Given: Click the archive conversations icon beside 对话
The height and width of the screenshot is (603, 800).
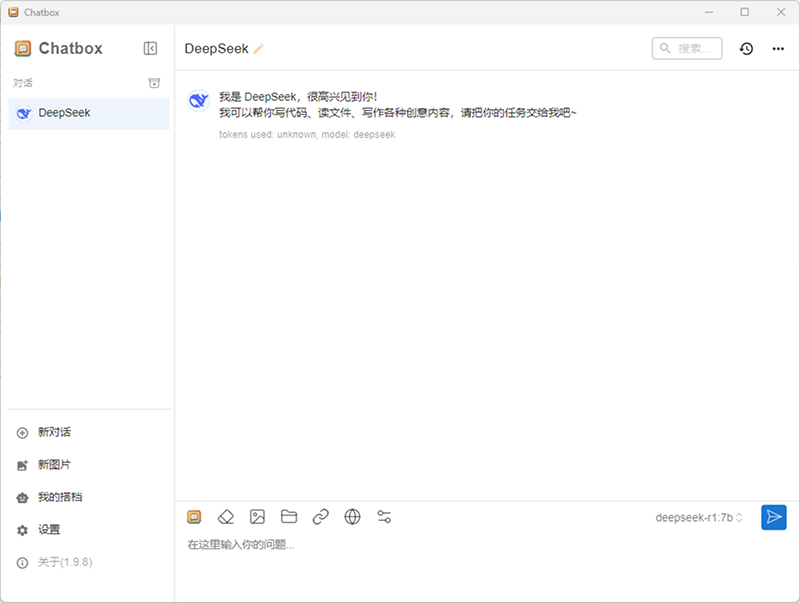Looking at the screenshot, I should 154,83.
